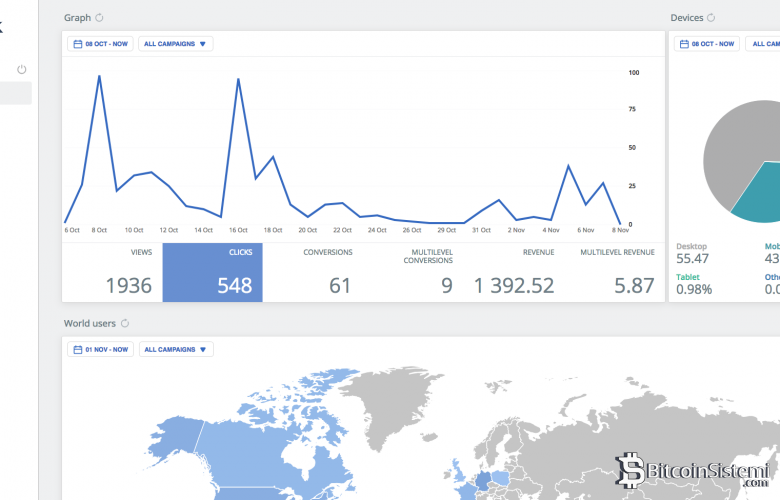Image resolution: width=780 pixels, height=500 pixels.
Task: Expand All Campaigns filter in World users
Action: click(x=175, y=350)
